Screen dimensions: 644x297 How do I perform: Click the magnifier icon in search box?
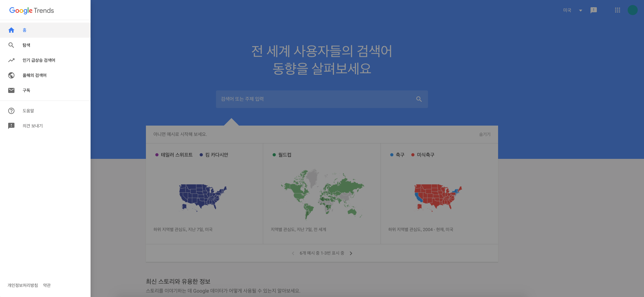tap(419, 99)
